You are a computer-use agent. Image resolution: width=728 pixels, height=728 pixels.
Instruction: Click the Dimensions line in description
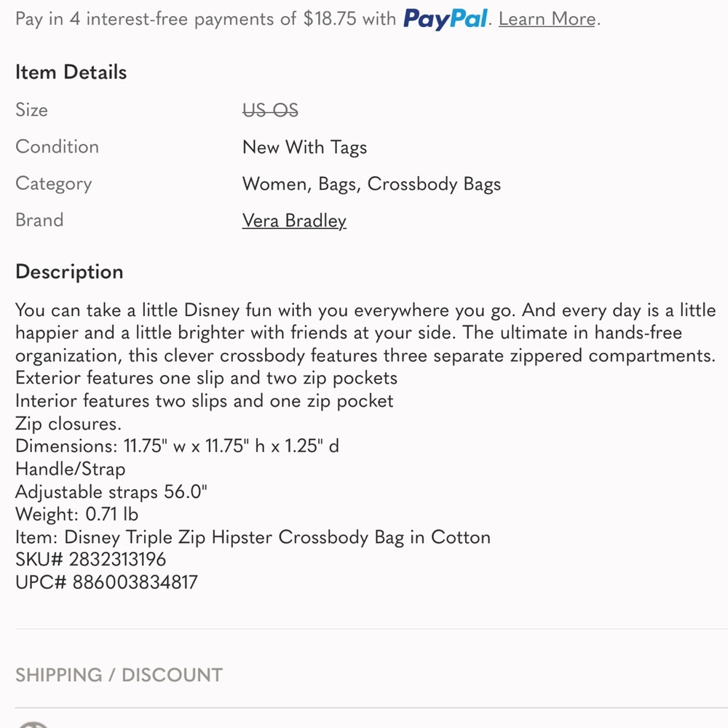[x=177, y=446]
